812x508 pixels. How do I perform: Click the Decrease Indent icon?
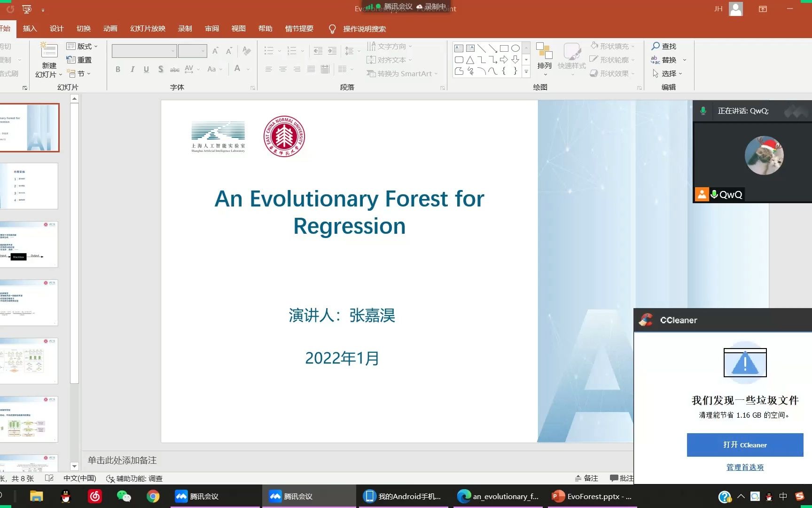318,51
